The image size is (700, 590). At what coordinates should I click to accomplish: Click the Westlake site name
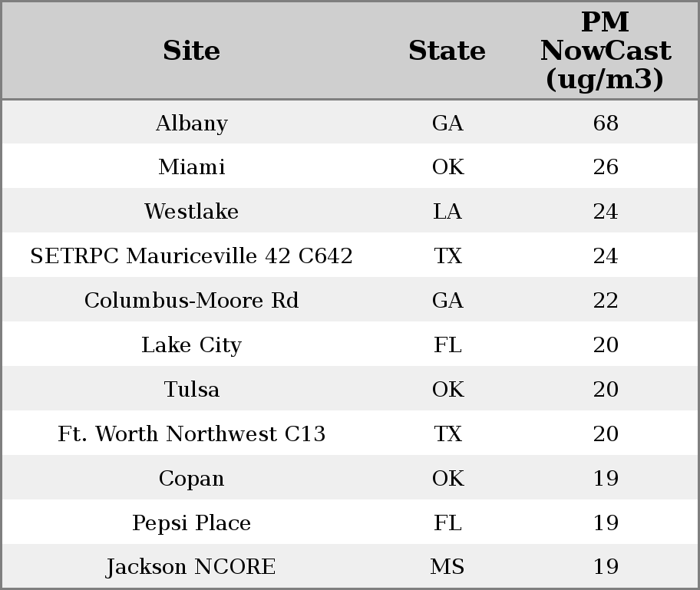pyautogui.click(x=191, y=212)
